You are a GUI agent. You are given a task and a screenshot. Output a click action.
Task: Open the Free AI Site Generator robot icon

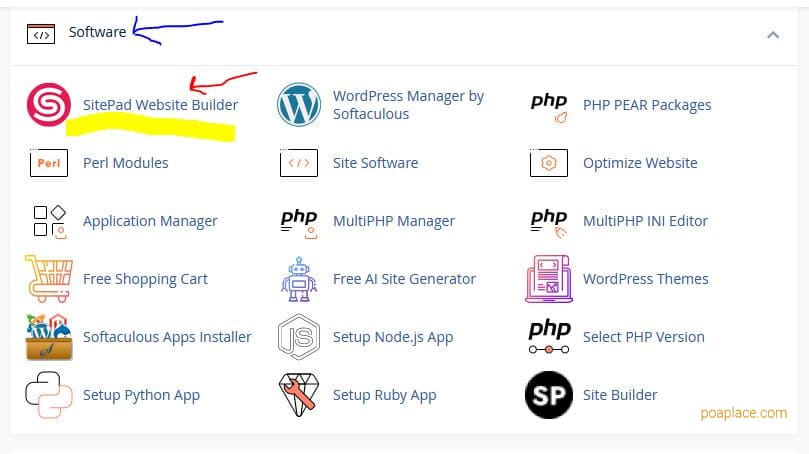[x=299, y=279]
